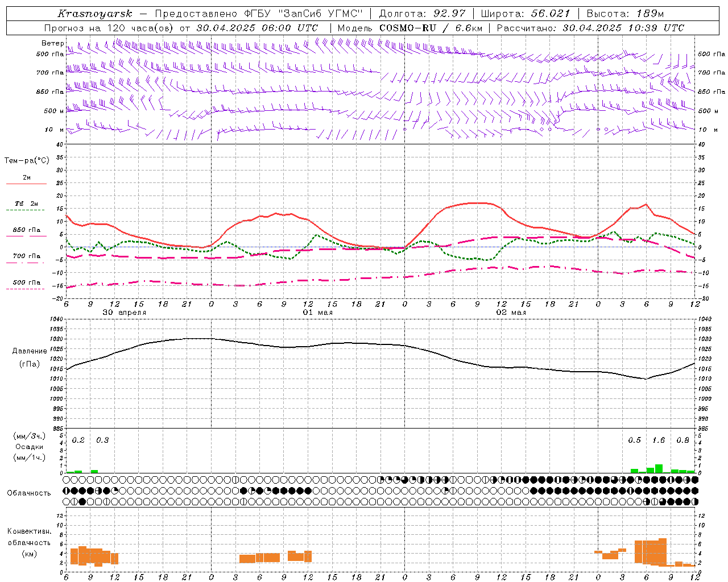The image size is (728, 582).
Task: Select the latitude value "Широта: 56.021"
Action: click(x=526, y=14)
